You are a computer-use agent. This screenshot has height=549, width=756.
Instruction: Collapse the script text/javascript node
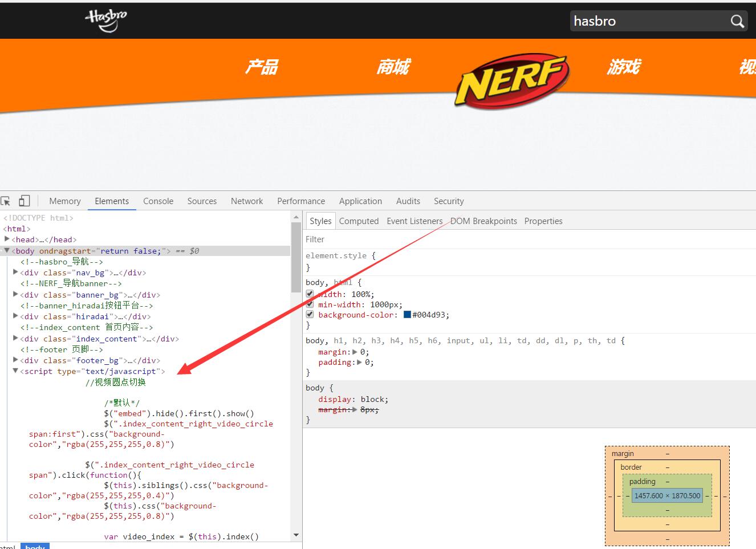point(15,371)
